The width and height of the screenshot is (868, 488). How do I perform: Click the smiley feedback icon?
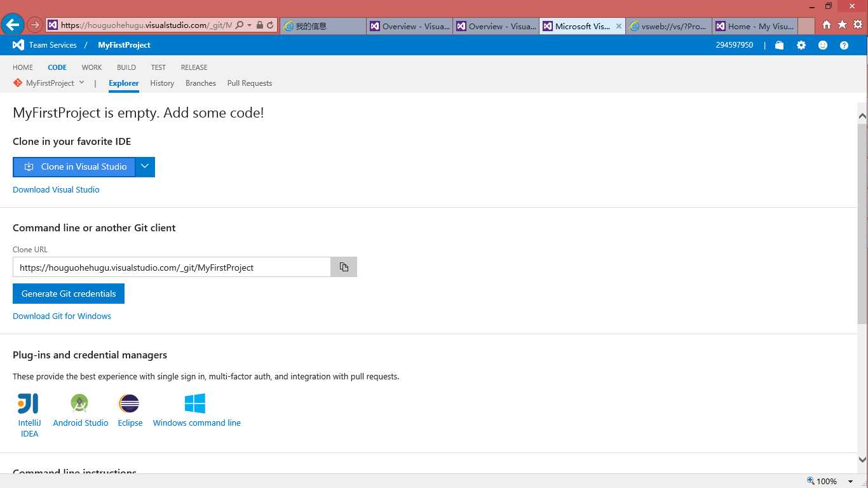point(823,45)
